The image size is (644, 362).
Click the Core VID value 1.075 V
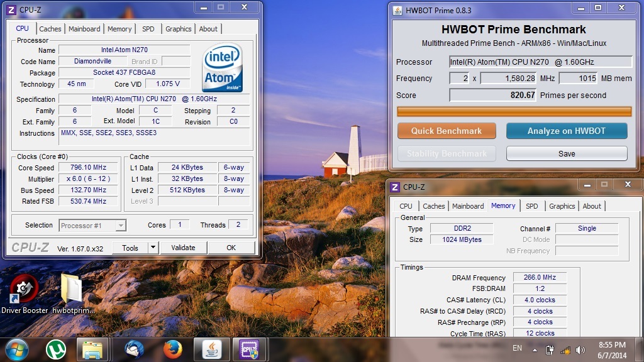(168, 84)
